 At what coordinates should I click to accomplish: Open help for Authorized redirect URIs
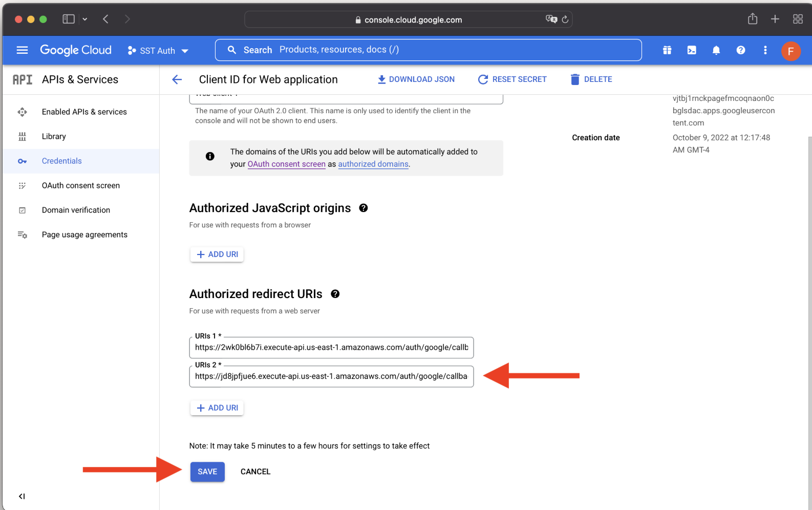335,294
